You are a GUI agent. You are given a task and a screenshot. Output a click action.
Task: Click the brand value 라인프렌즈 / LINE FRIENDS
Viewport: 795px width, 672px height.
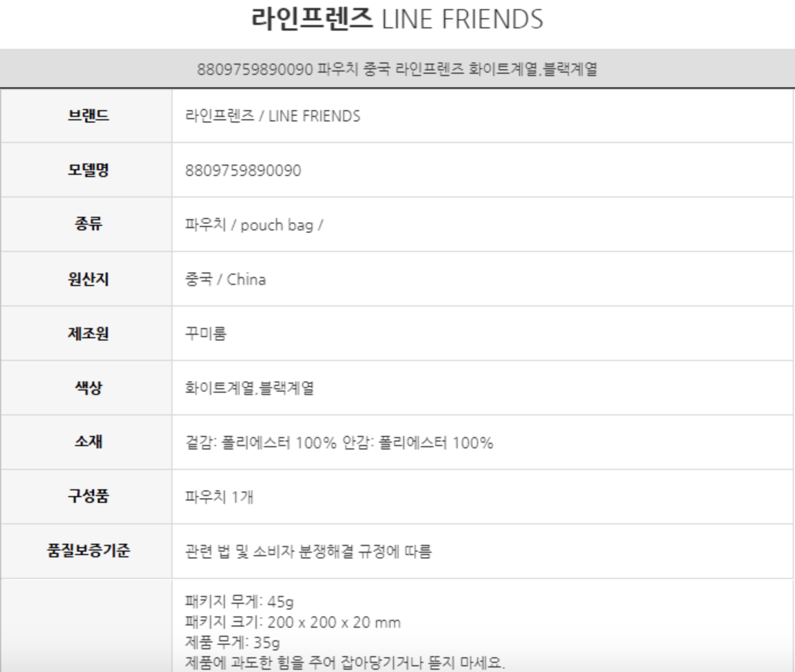pos(273,116)
